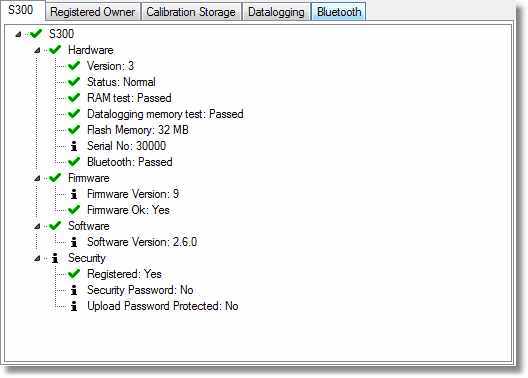Select the Datalogging memory test: Passed item
This screenshot has height=378, width=528.
(x=165, y=114)
